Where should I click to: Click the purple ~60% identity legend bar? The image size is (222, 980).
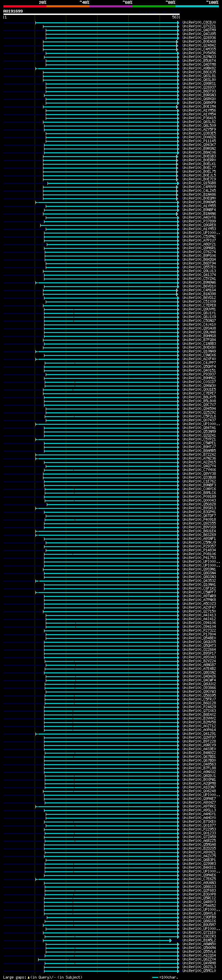(x=111, y=7)
